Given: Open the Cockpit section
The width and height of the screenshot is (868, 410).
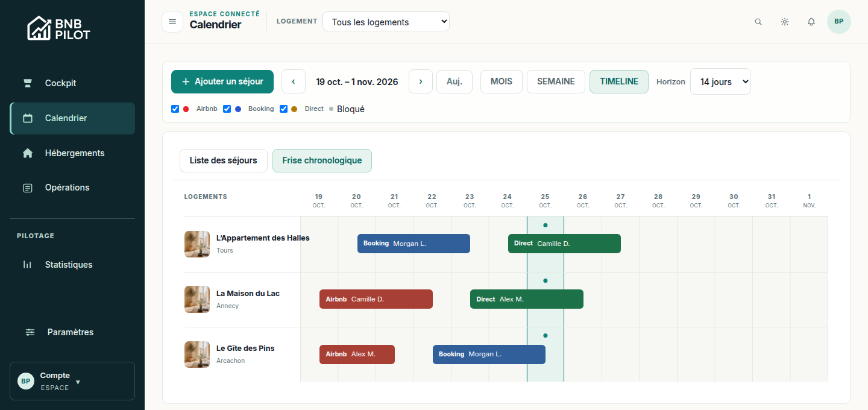Looking at the screenshot, I should click(72, 83).
